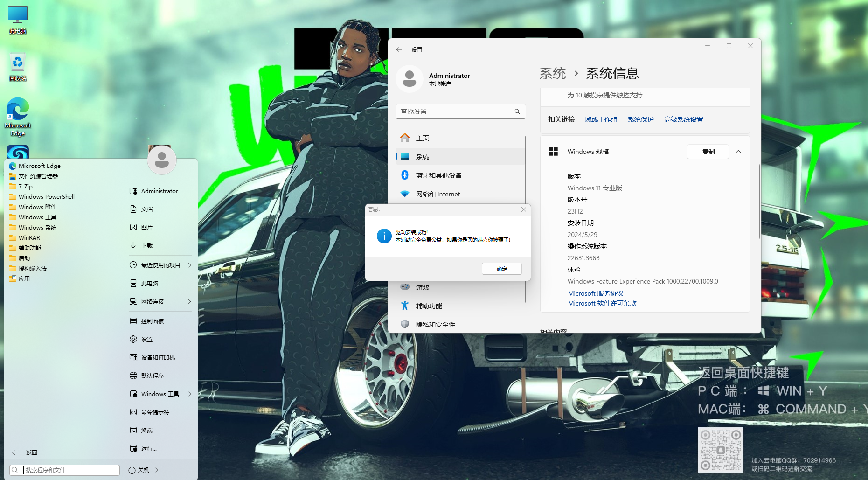Image resolution: width=868 pixels, height=480 pixels.
Task: Collapse the Windows 规格 section chevron
Action: pyautogui.click(x=738, y=152)
